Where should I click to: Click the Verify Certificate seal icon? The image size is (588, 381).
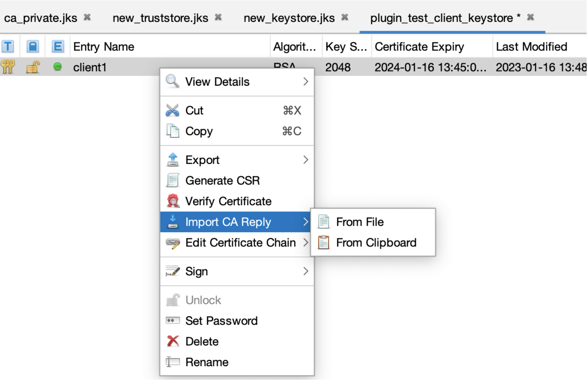point(173,201)
